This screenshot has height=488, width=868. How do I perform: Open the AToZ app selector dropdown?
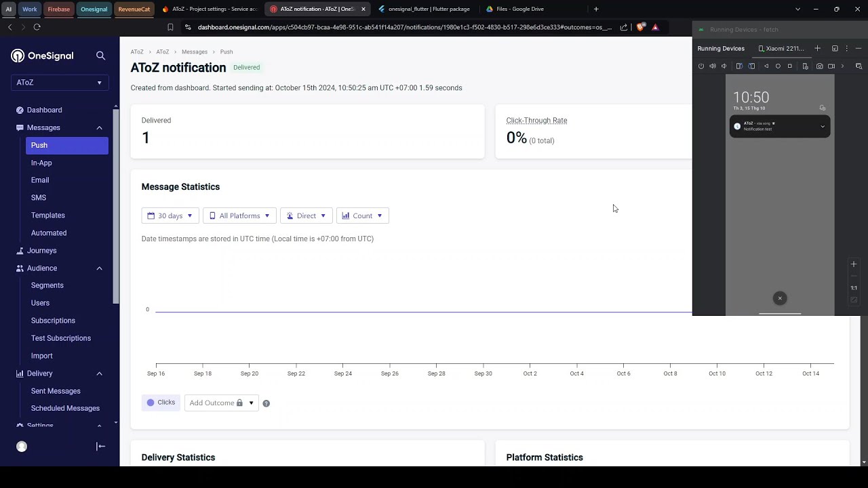click(x=60, y=83)
